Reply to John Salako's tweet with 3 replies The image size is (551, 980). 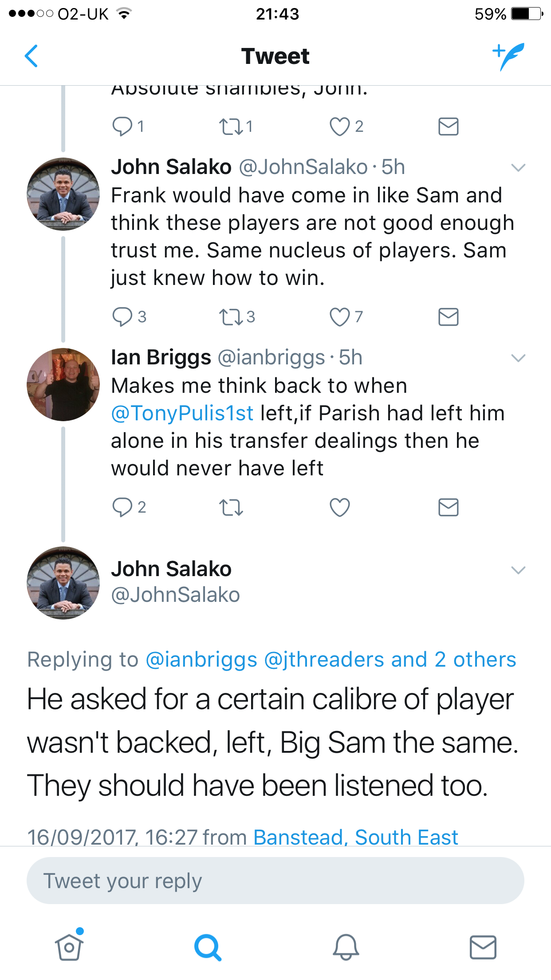click(x=122, y=317)
